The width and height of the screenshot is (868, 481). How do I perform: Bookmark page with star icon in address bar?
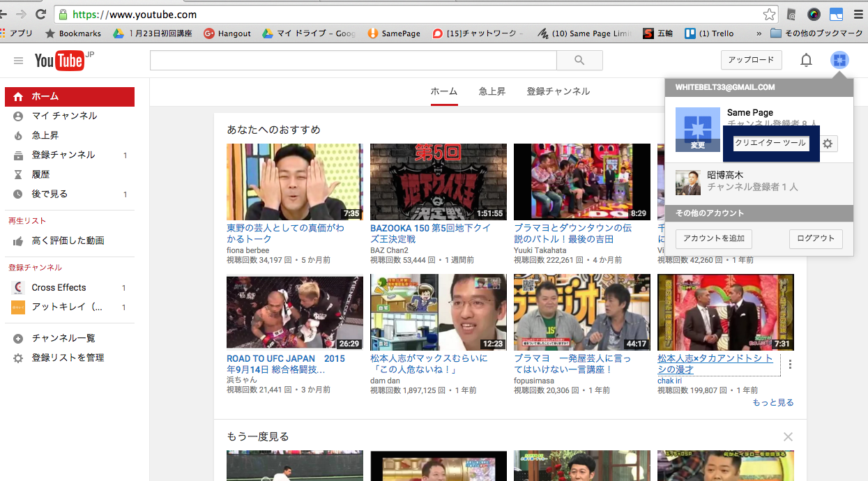coord(769,14)
